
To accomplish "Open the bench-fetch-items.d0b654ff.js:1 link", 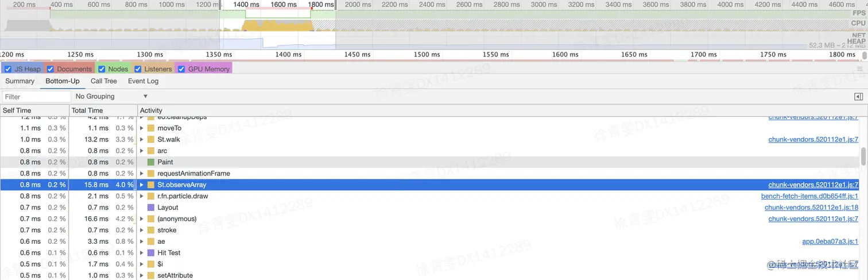I will (809, 196).
